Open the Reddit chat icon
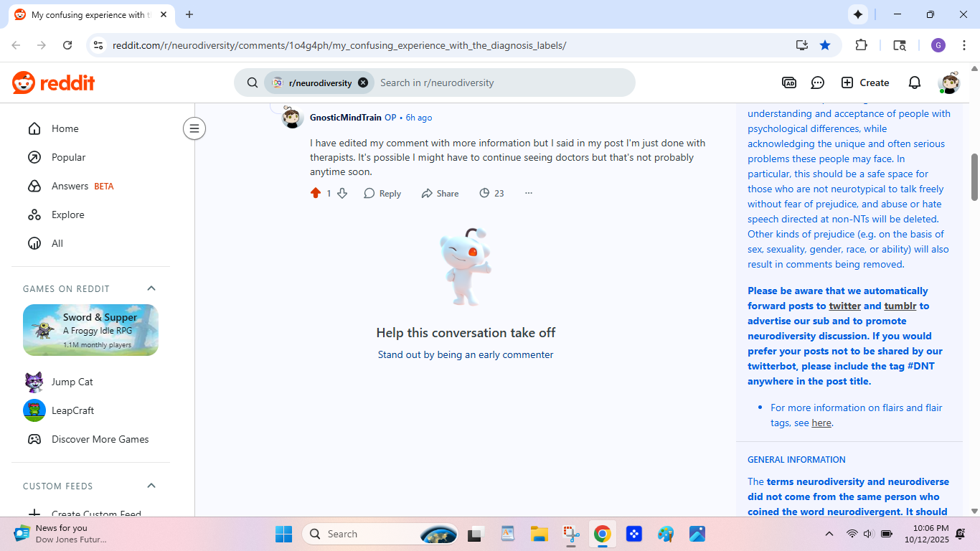Screen dimensions: 980x551 click(x=817, y=83)
